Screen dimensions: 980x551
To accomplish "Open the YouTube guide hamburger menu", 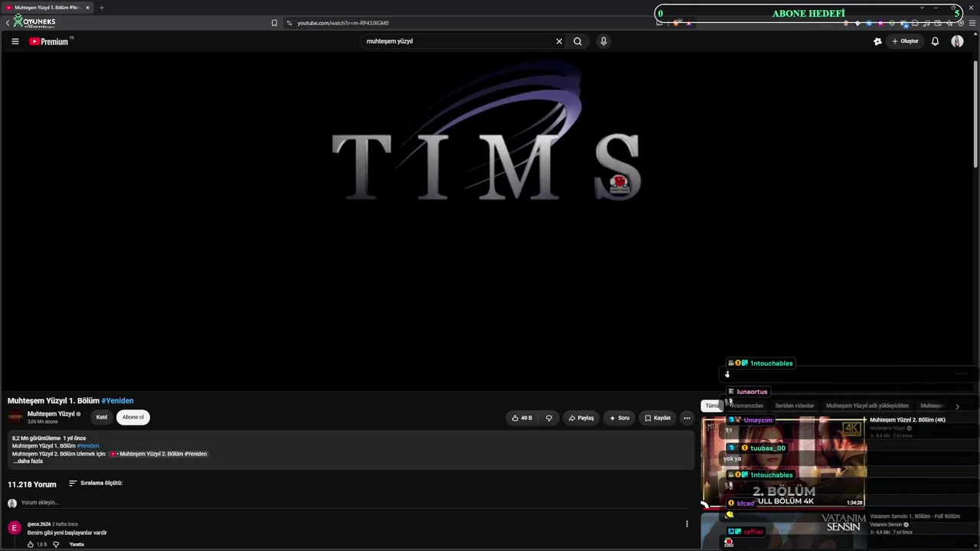I will click(15, 41).
